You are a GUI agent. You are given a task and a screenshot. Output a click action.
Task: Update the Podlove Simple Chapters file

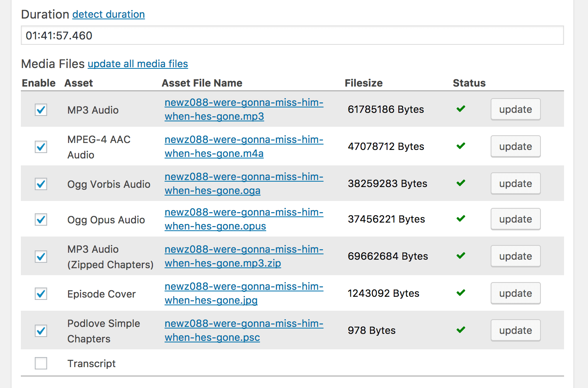click(x=515, y=330)
